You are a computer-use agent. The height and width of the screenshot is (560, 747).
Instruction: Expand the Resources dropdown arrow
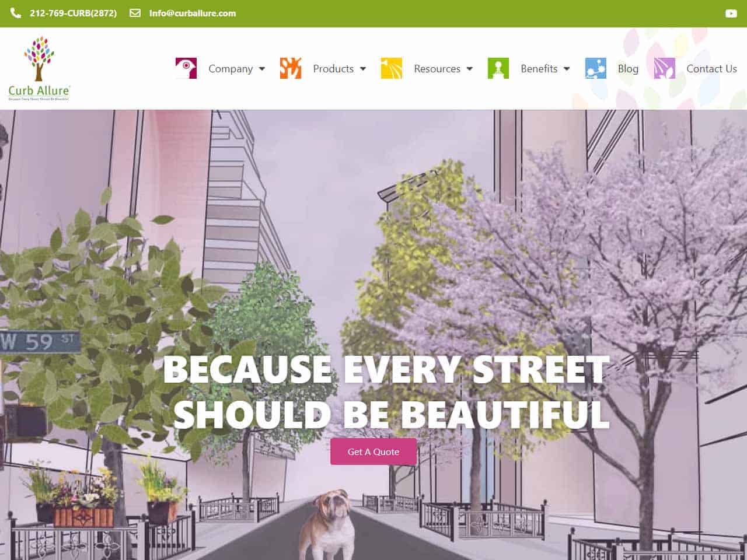[470, 69]
